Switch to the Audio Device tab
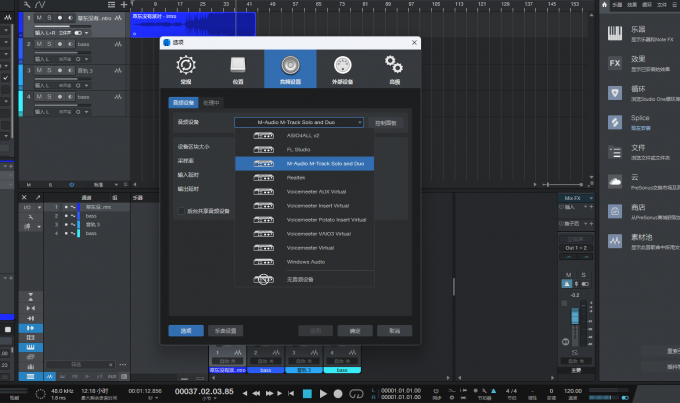 [183, 103]
